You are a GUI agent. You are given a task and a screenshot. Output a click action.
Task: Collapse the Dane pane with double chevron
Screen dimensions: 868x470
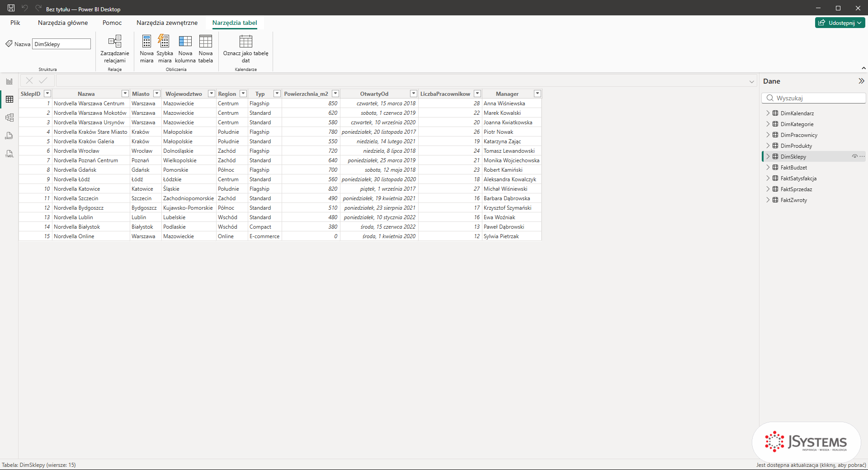coord(861,81)
